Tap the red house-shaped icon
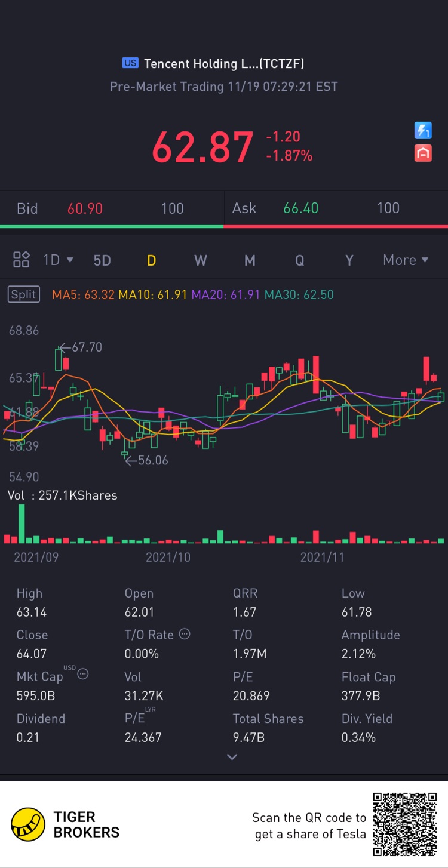The image size is (448, 868). [x=423, y=153]
